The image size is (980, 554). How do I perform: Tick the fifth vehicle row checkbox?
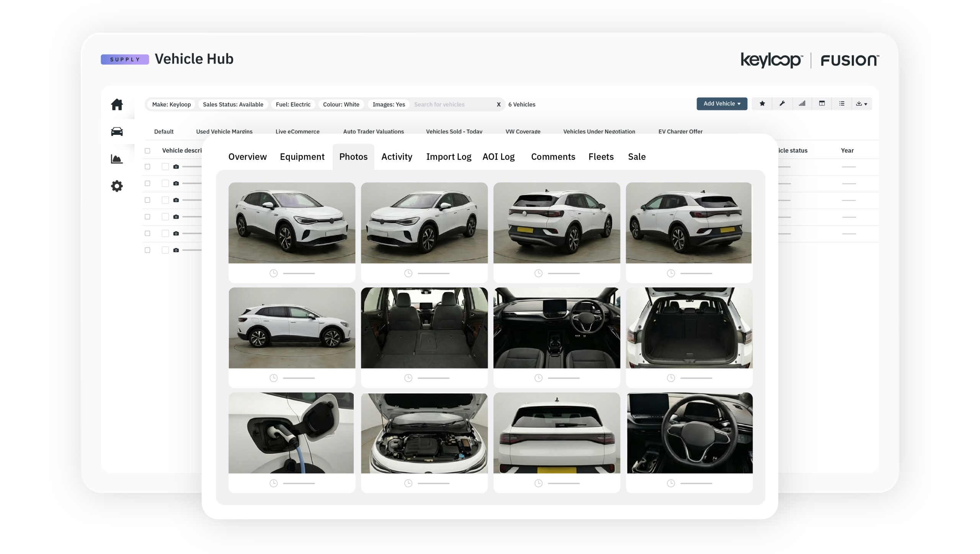click(x=147, y=233)
